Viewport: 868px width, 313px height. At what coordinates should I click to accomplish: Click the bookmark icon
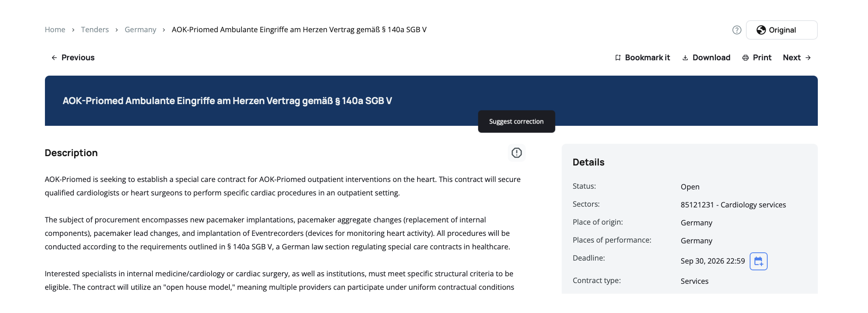pos(618,58)
